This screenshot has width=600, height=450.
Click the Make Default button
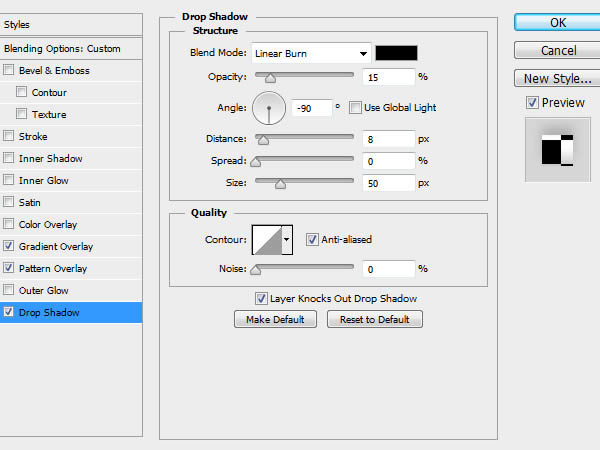pos(275,319)
